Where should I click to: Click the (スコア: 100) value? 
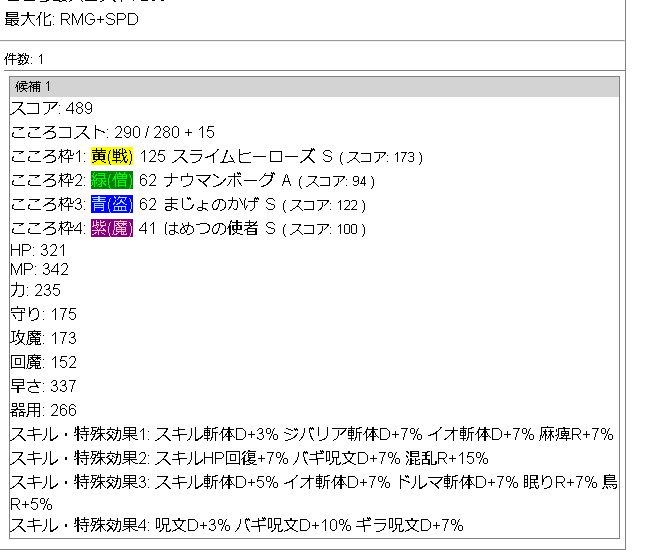coord(324,229)
